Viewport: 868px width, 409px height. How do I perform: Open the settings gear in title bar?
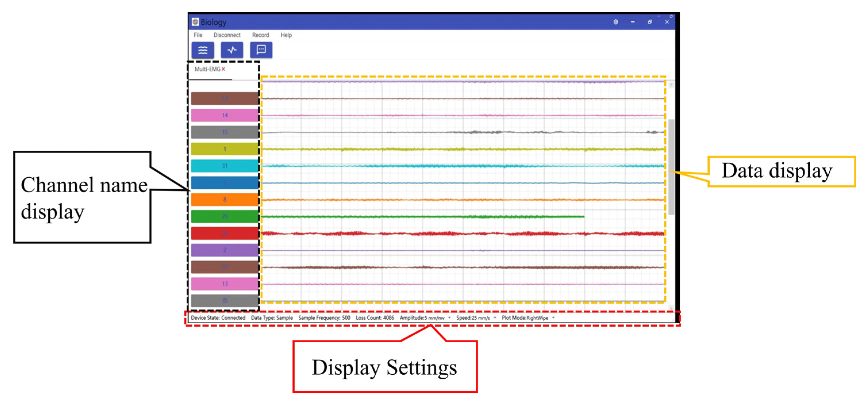click(x=616, y=22)
